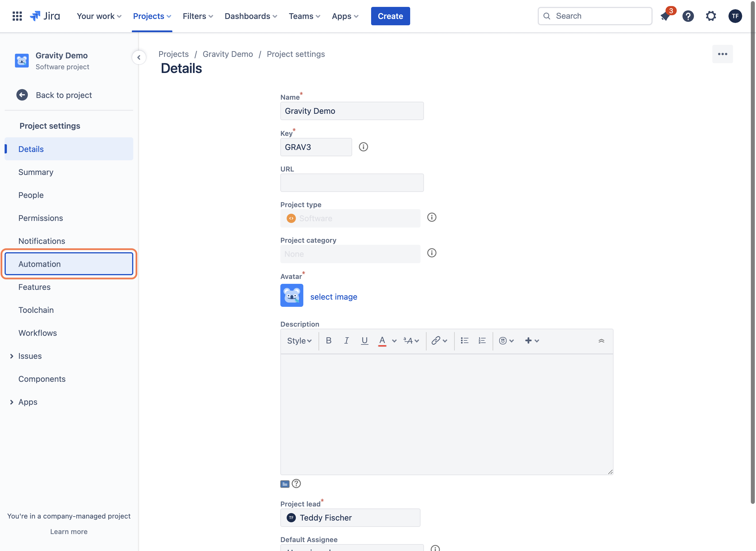Toggle underline in the description editor
The image size is (756, 551).
(x=365, y=340)
